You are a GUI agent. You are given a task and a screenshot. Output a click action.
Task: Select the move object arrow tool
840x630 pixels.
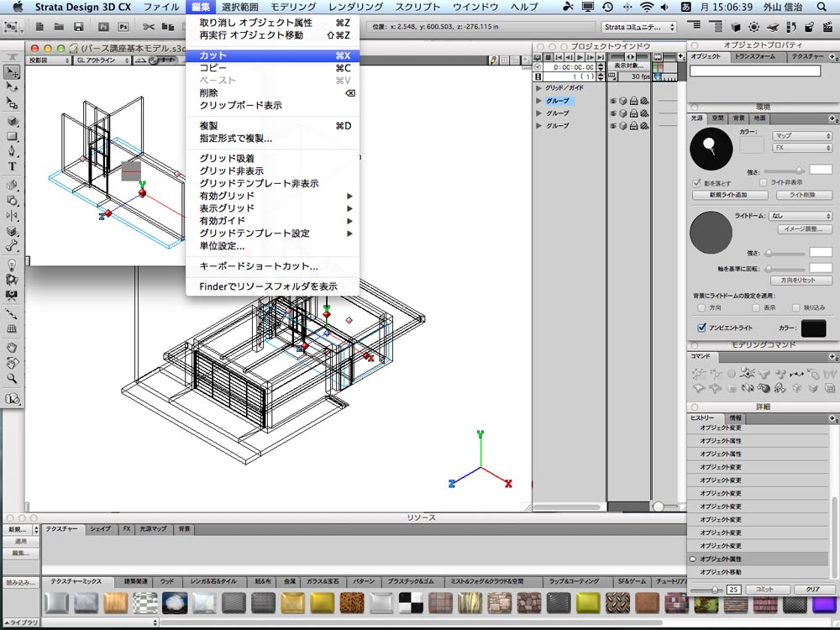click(12, 71)
